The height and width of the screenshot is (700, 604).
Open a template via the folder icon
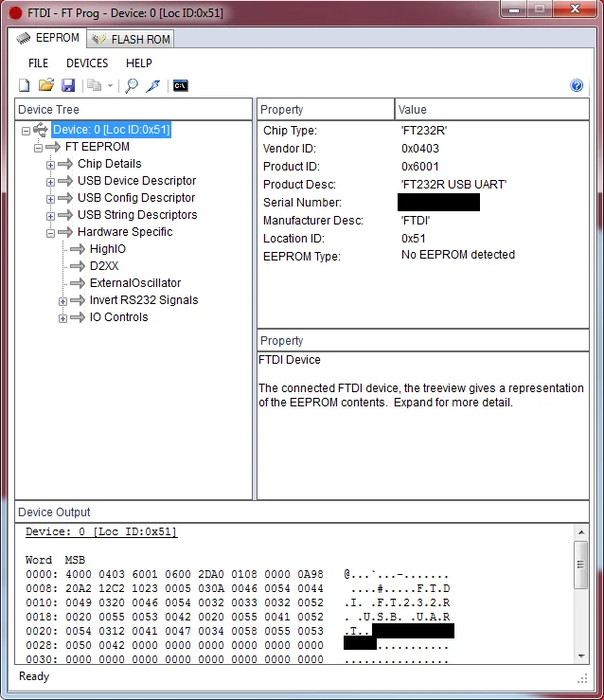[x=46, y=85]
